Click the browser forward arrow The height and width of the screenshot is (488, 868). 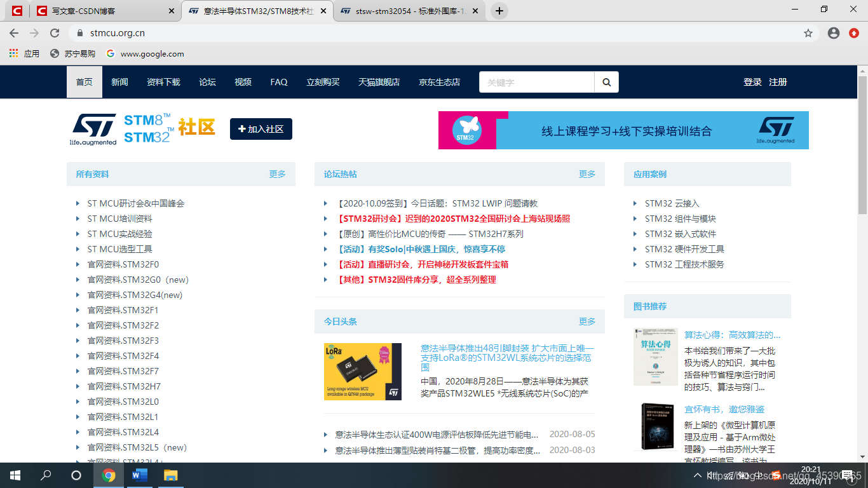pos(34,33)
